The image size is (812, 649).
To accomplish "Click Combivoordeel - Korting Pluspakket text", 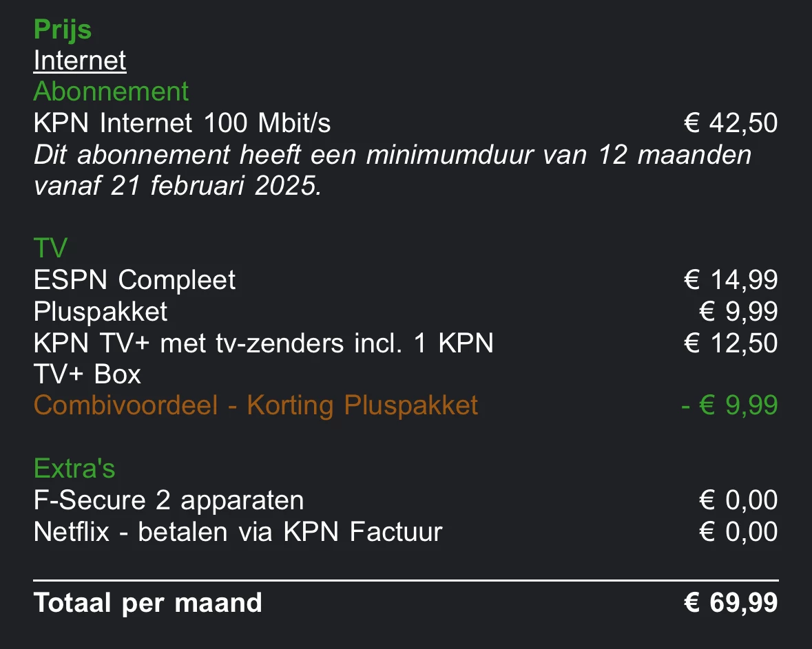I will coord(256,405).
